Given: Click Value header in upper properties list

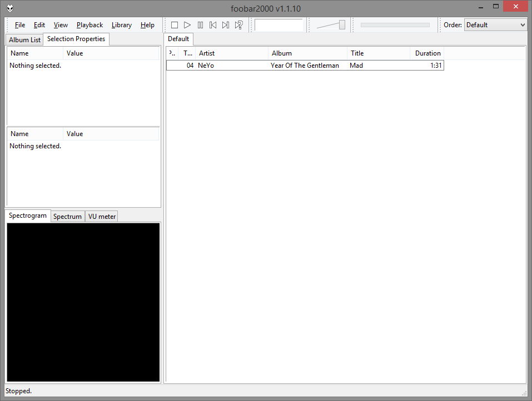Looking at the screenshot, I should pyautogui.click(x=111, y=53).
